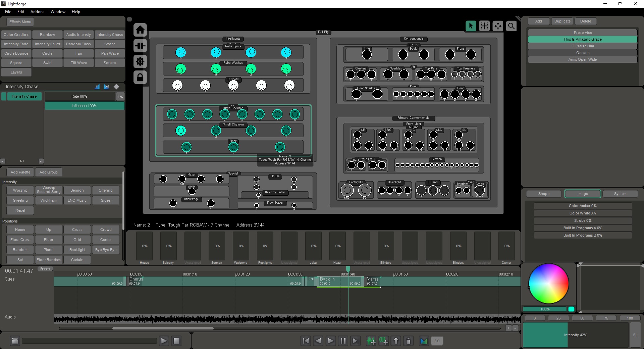Switch to the Shape tab

tap(544, 194)
